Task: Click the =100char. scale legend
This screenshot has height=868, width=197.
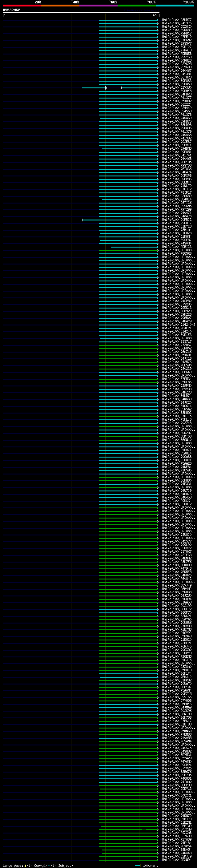Action: [146, 865]
